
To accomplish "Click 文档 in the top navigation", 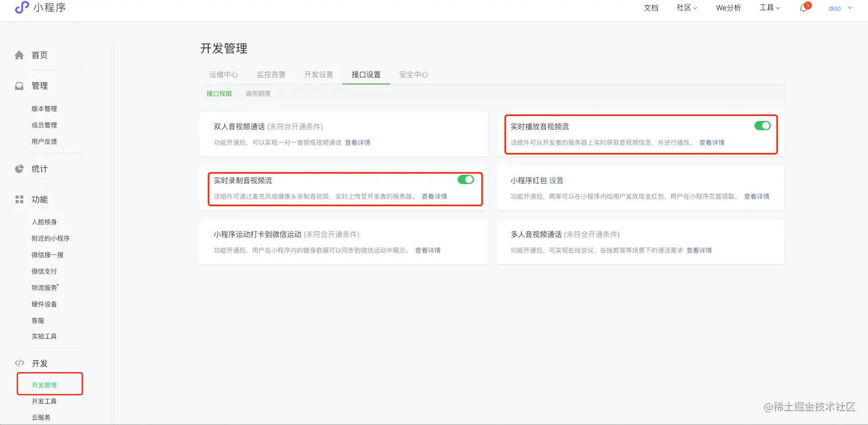I will [x=651, y=8].
